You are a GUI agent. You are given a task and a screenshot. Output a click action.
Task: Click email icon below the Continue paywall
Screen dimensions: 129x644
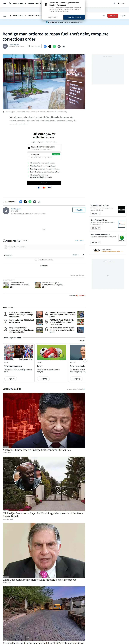pyautogui.click(x=35, y=202)
